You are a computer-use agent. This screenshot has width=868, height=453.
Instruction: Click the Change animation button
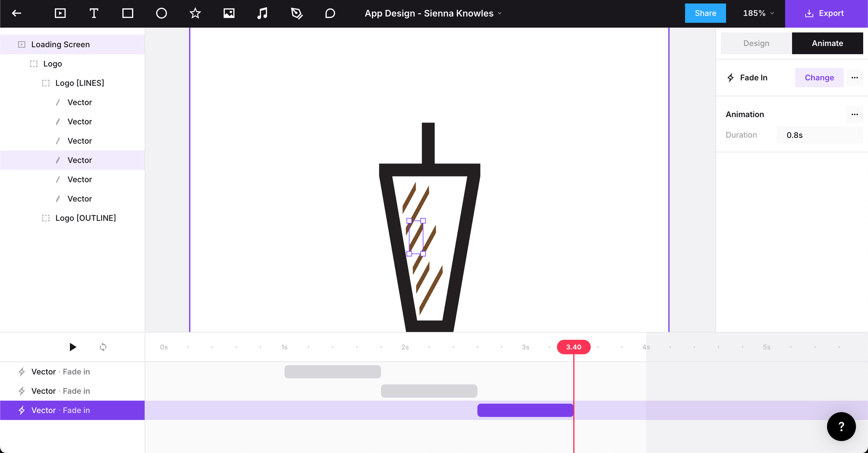819,78
